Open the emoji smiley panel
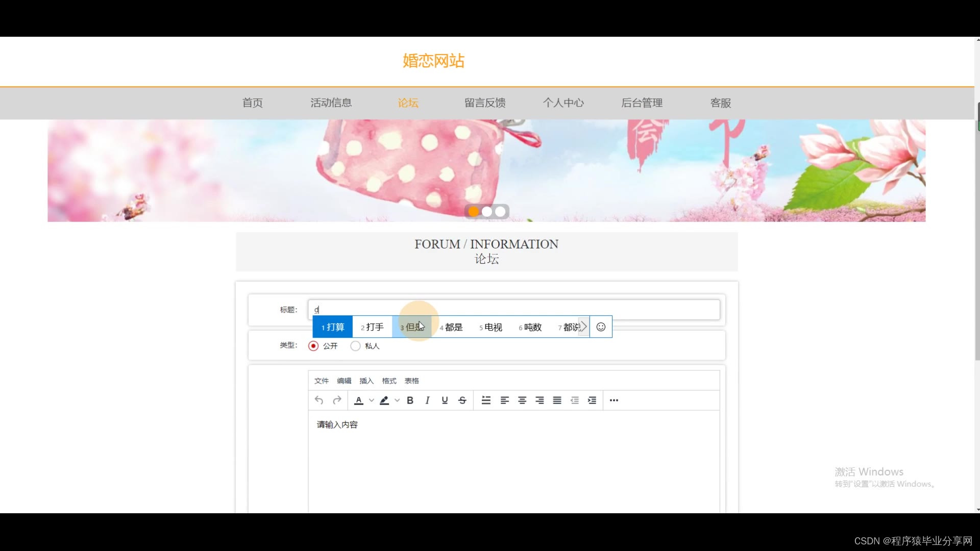980x551 pixels. [x=601, y=327]
